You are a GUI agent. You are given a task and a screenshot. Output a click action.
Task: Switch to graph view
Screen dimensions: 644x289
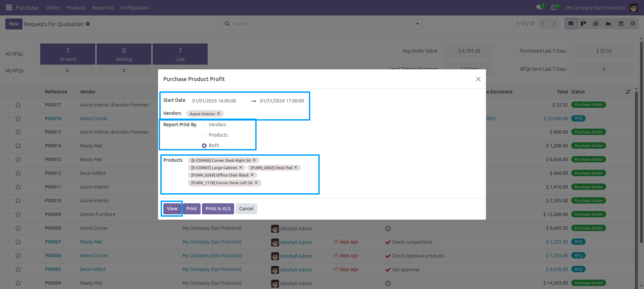(x=608, y=23)
